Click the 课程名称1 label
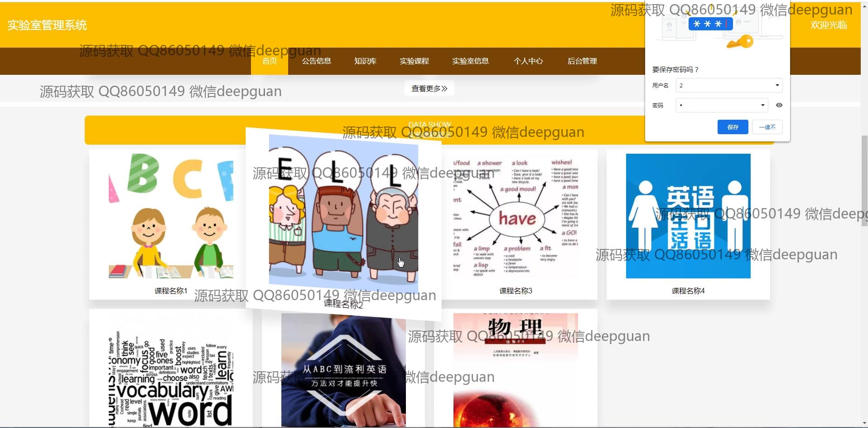The width and height of the screenshot is (868, 428). pos(171,291)
